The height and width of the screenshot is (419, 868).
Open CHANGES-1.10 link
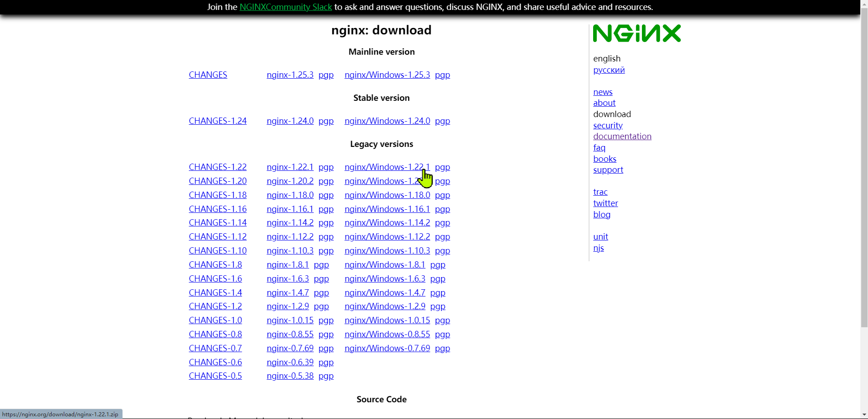click(218, 251)
